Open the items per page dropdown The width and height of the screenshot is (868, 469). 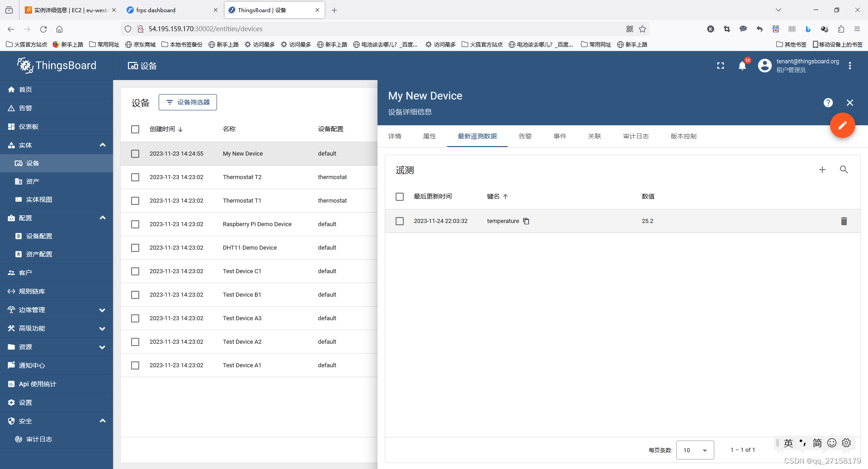point(695,450)
